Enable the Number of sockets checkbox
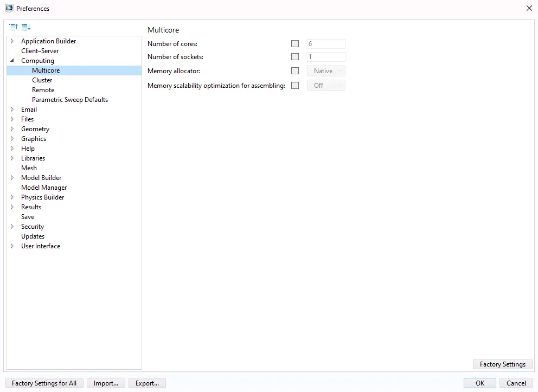Image resolution: width=538 pixels, height=392 pixels. click(295, 57)
